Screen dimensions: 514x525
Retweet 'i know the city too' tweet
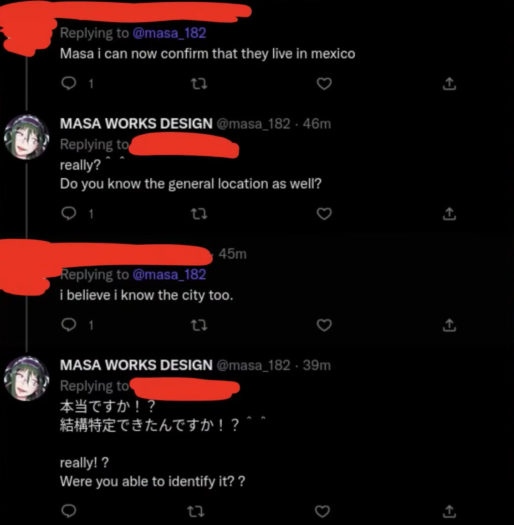point(199,325)
